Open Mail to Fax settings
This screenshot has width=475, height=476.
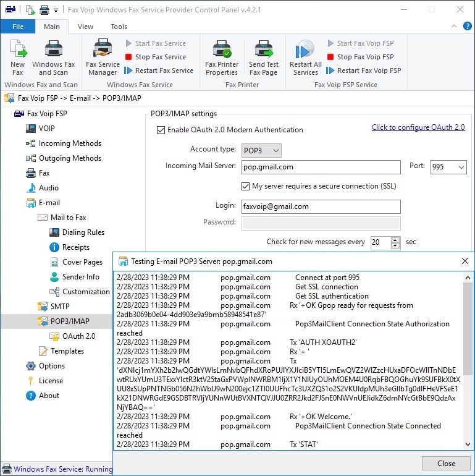(62, 218)
